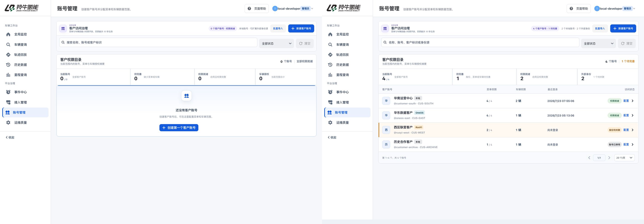Expand the 西区联营客户 row chevron
644x224 pixels.
click(x=632, y=130)
